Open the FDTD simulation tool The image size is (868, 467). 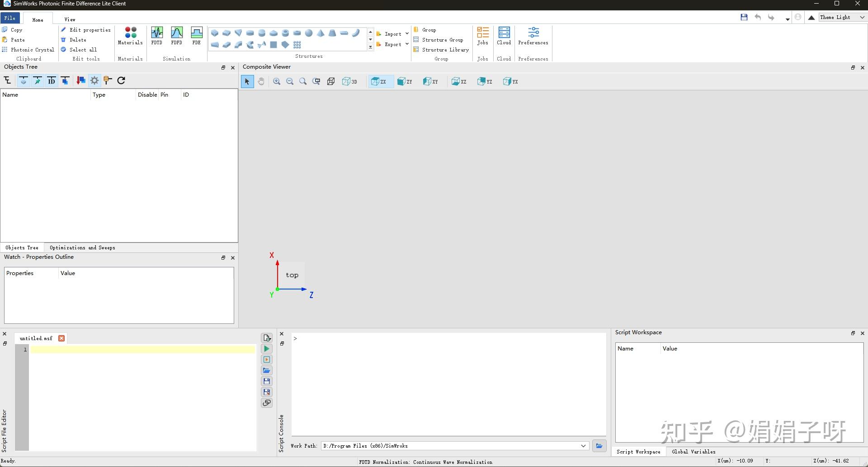point(156,36)
